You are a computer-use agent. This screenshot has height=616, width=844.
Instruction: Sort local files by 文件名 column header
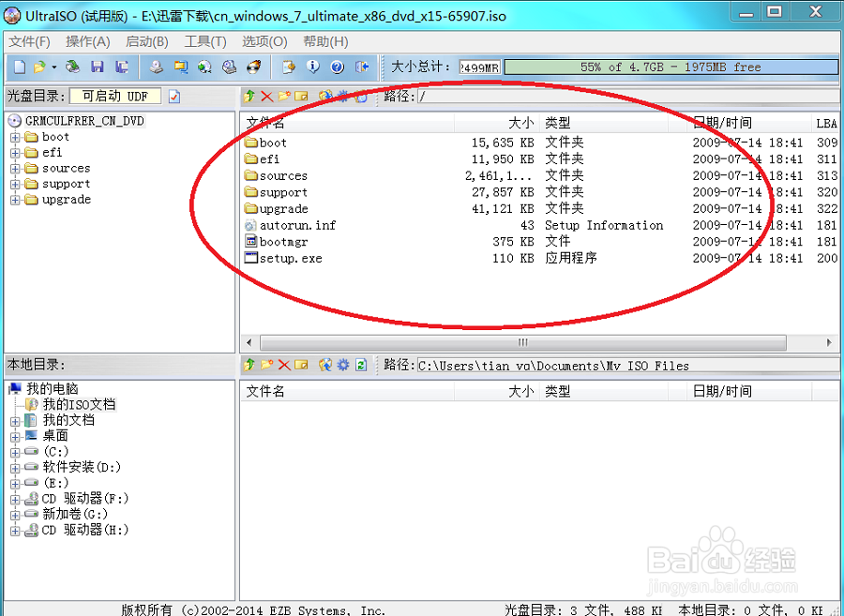[x=347, y=391]
